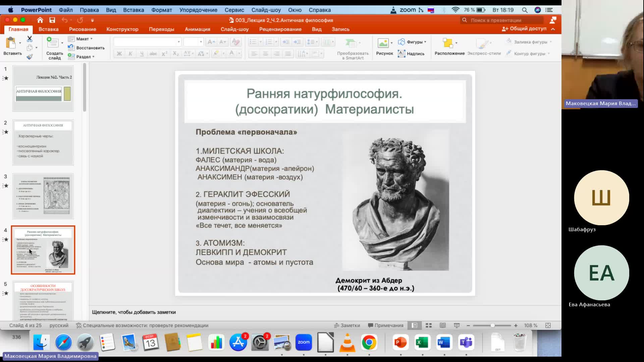Screen dimensions: 644x362
Task: Click Специальные возможности accessibility check
Action: [142, 325]
